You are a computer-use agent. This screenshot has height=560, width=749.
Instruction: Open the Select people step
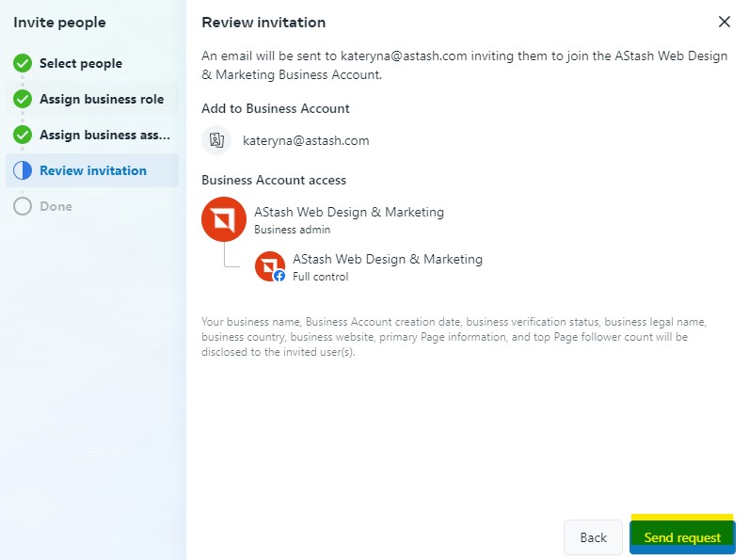click(81, 64)
